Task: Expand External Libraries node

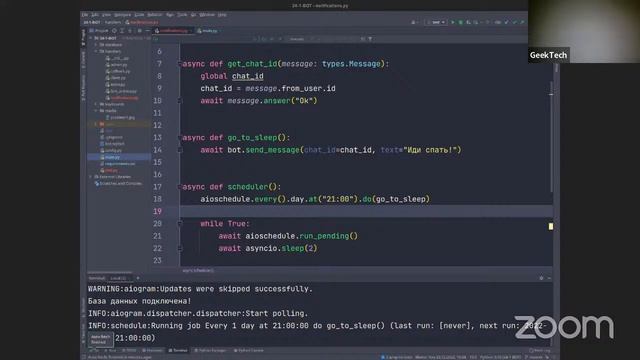Action: (x=91, y=177)
